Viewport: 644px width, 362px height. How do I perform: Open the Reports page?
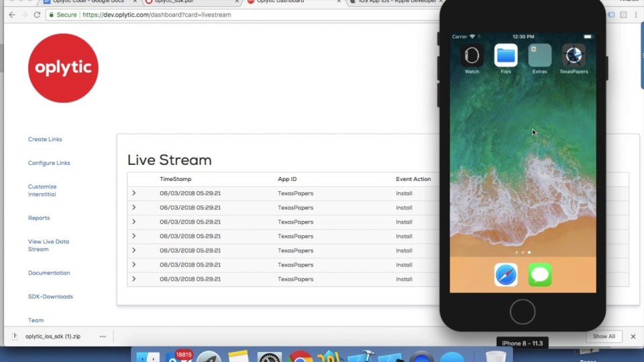point(39,218)
